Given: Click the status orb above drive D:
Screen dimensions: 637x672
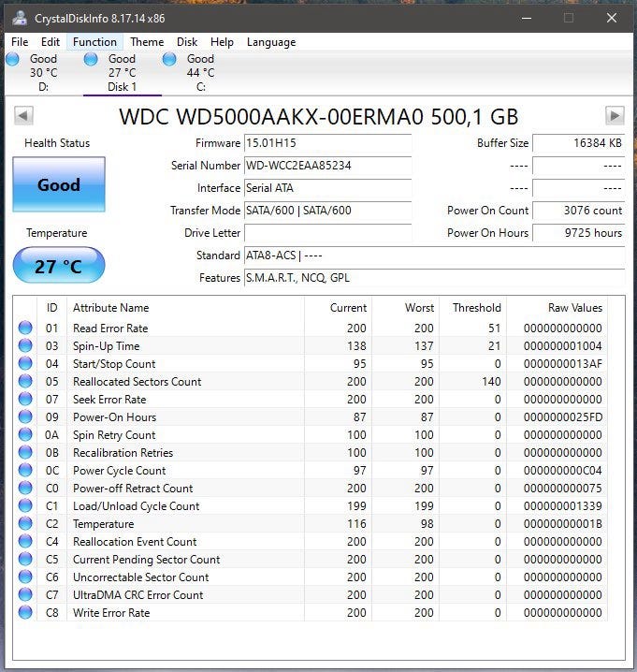Looking at the screenshot, I should pos(12,59).
